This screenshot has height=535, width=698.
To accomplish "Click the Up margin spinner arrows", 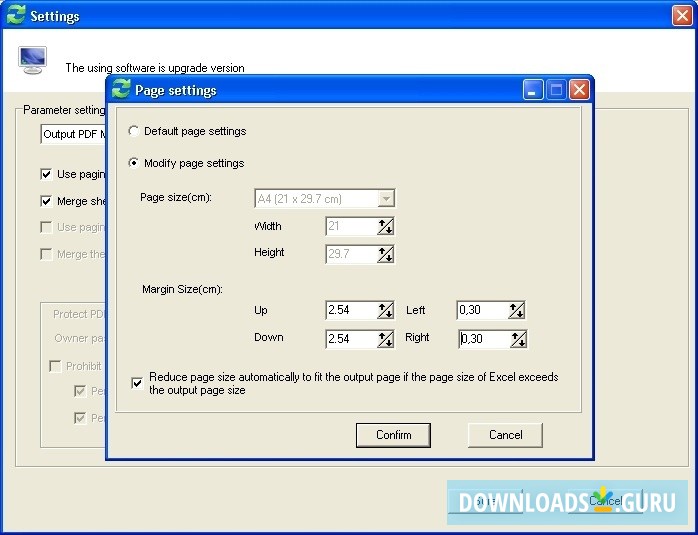I will coord(386,310).
